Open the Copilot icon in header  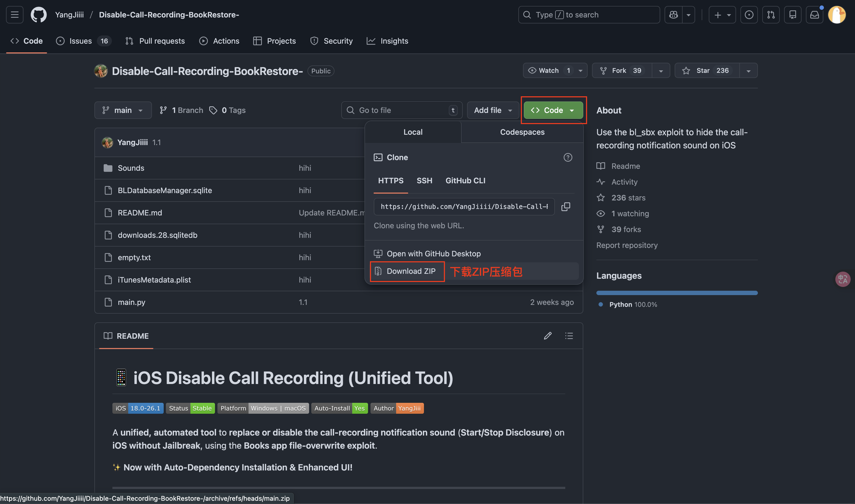click(x=674, y=15)
